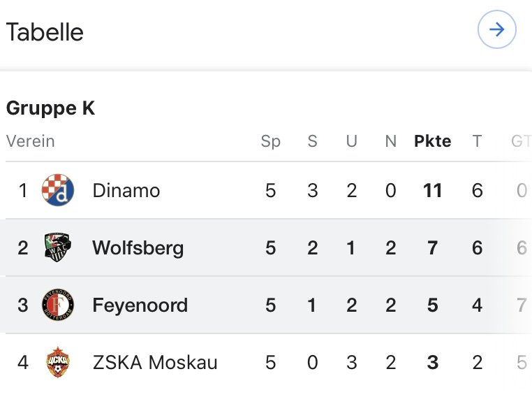This screenshot has width=532, height=411.
Task: Click the partially visible GT column header
Action: pos(521,141)
